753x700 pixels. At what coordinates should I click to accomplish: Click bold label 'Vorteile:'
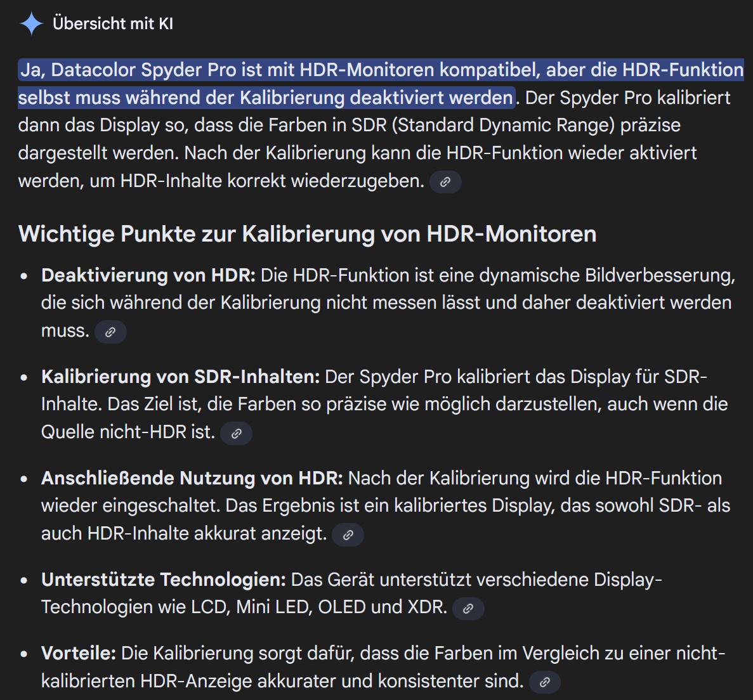(x=79, y=653)
